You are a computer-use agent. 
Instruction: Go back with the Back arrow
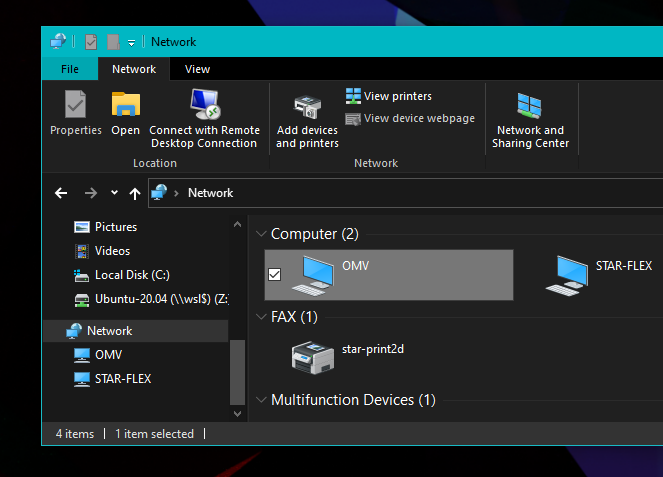(61, 193)
